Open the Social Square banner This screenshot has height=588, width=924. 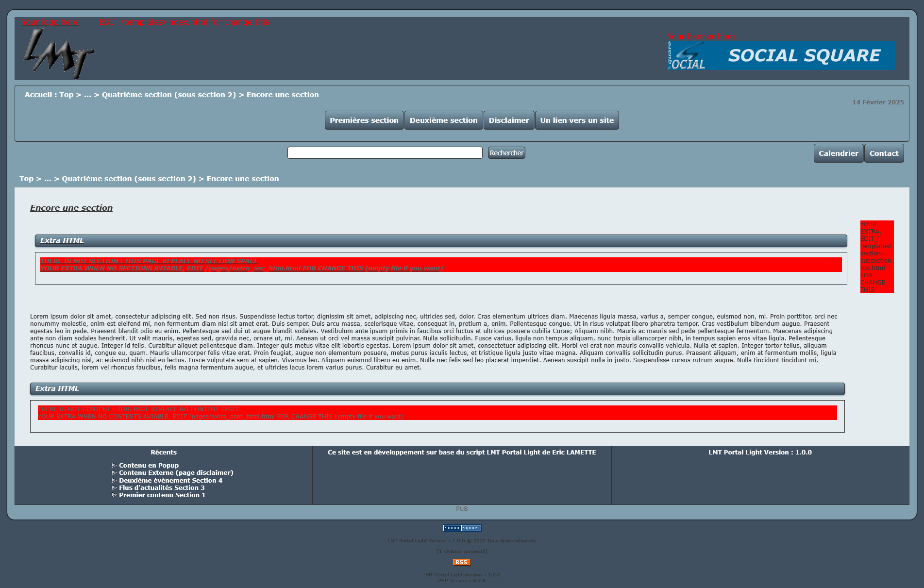(x=781, y=55)
